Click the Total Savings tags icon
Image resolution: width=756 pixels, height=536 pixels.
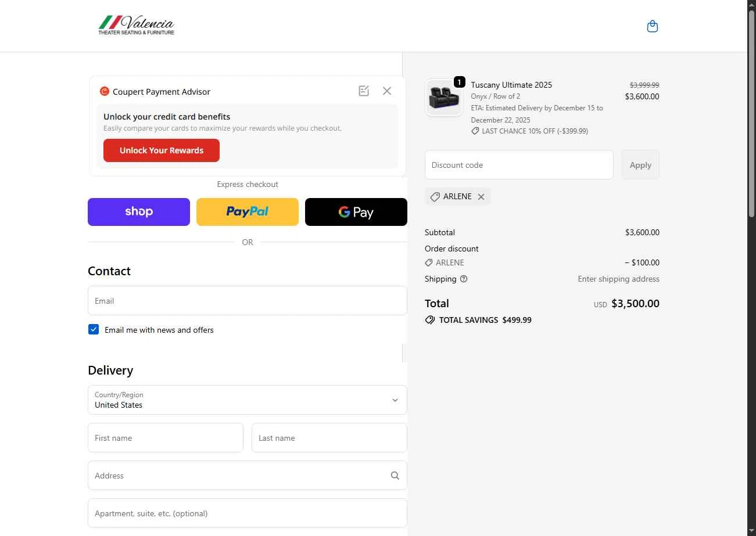(x=430, y=320)
